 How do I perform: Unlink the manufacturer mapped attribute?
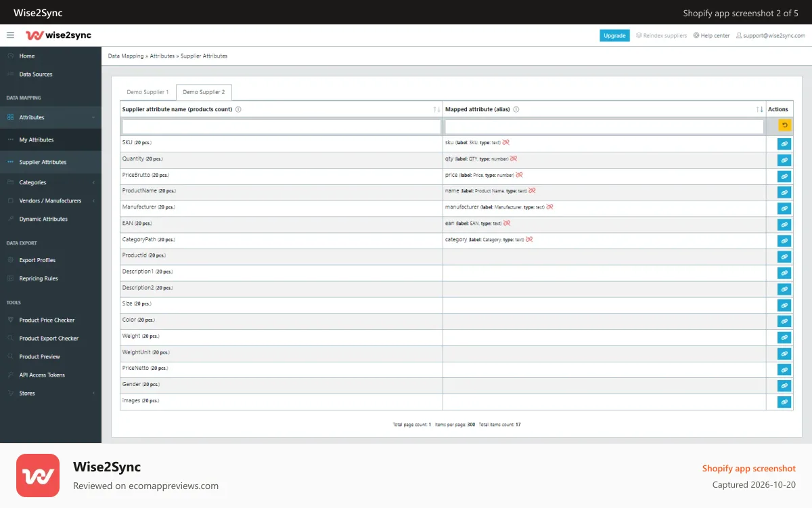(x=549, y=207)
